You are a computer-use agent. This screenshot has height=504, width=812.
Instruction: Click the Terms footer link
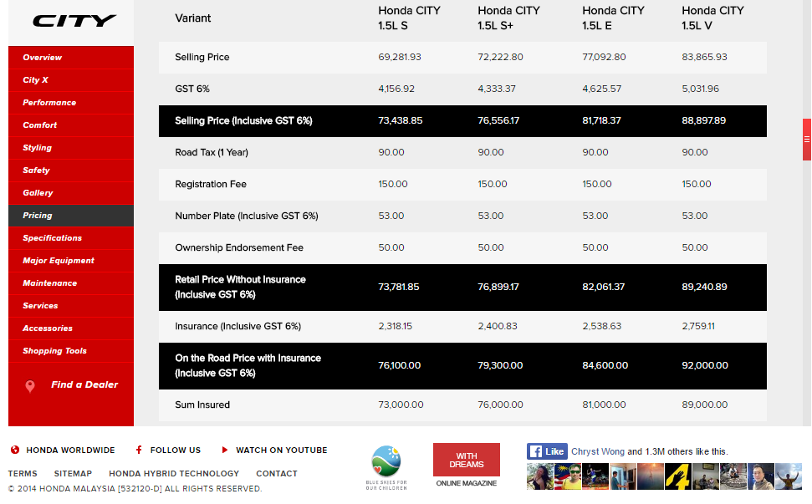[23, 473]
